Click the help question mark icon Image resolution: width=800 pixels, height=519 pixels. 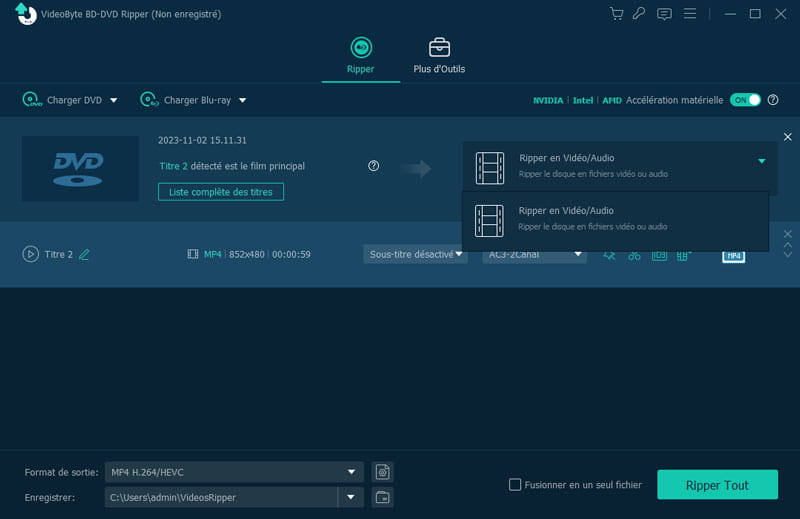[374, 166]
